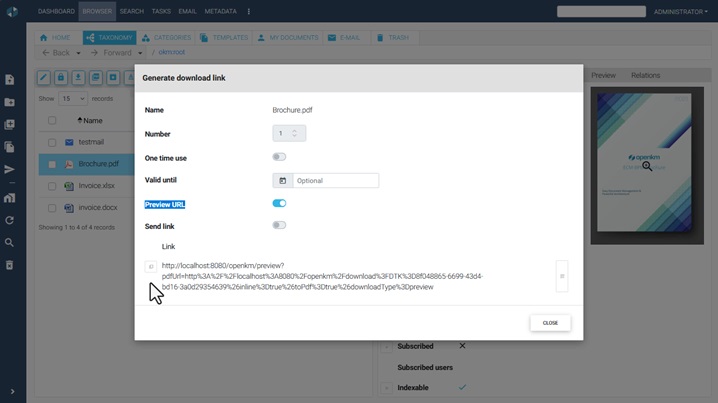Toggle the One time use switch
The image size is (718, 403).
click(x=279, y=157)
